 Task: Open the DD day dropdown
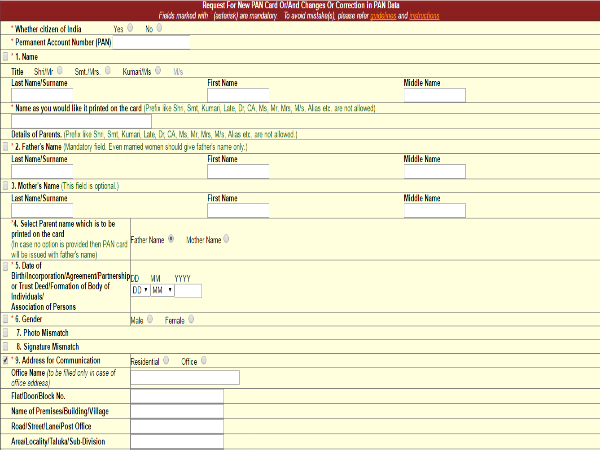140,290
